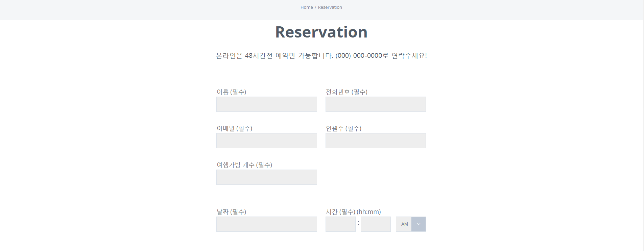The image size is (644, 251).
Task: Click the 날짜 date input field
Action: pos(266,224)
